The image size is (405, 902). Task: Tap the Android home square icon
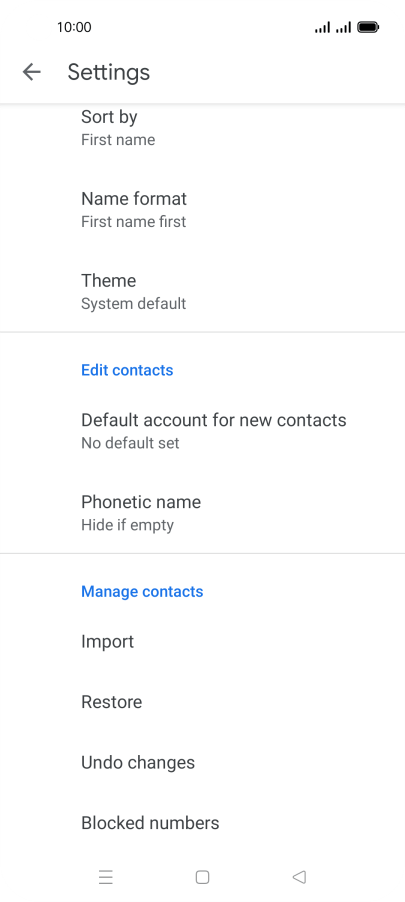(202, 877)
